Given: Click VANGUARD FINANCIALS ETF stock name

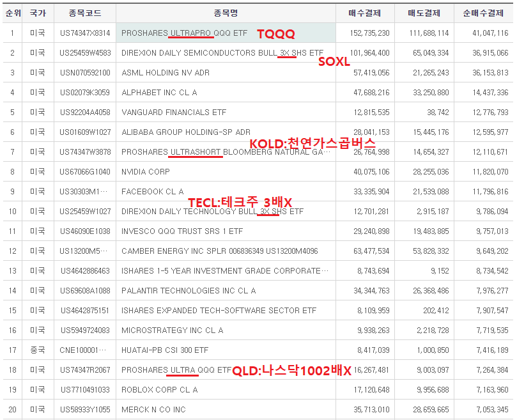Looking at the screenshot, I should point(174,112).
